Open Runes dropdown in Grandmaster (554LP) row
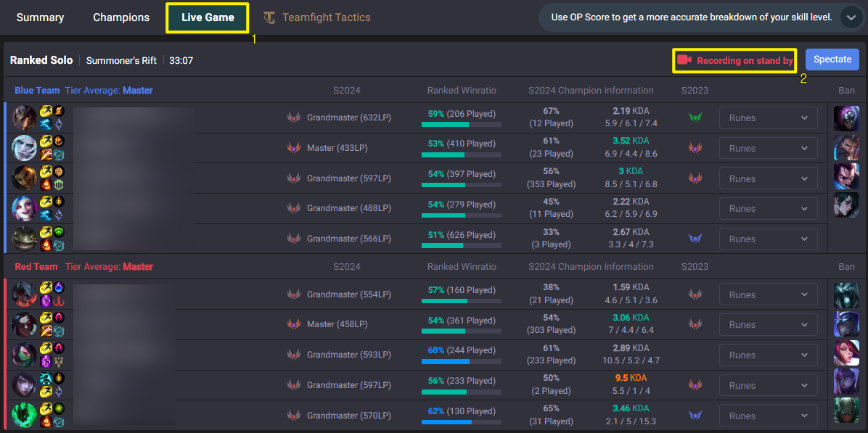868x433 pixels. pyautogui.click(x=769, y=294)
